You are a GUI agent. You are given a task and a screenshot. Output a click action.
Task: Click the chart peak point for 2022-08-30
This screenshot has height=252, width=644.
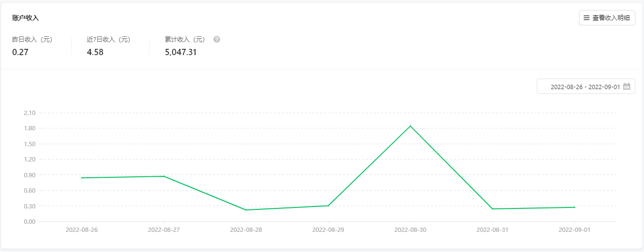click(x=410, y=126)
